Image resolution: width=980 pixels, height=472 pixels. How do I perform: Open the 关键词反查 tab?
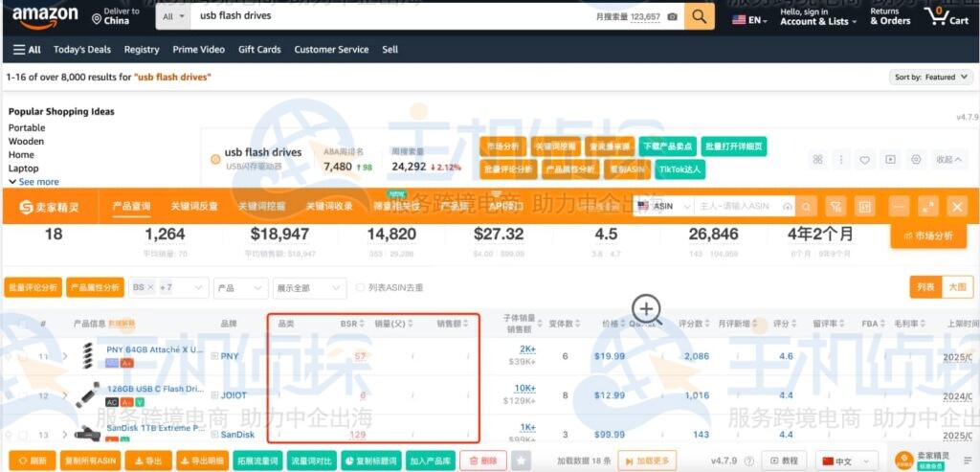point(194,206)
